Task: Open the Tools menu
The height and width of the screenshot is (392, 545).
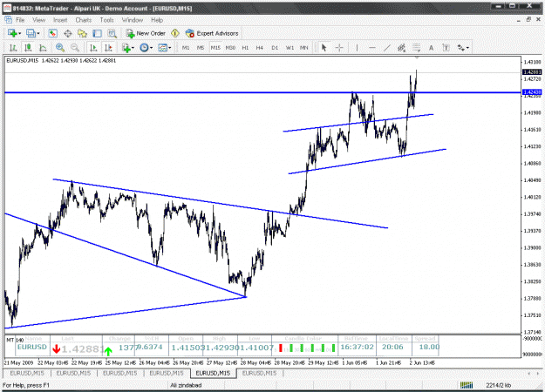Action: pos(106,20)
